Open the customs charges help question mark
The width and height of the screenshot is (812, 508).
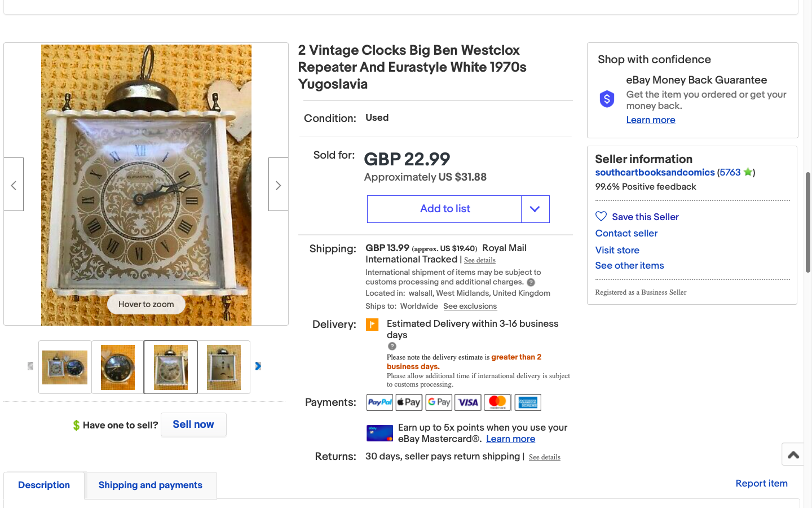[531, 282]
